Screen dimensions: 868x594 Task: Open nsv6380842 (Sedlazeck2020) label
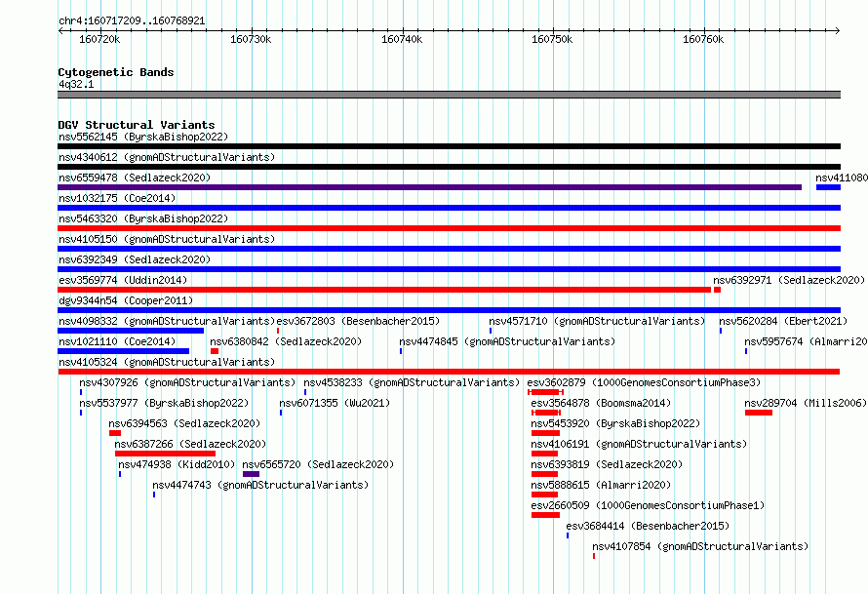pos(286,341)
